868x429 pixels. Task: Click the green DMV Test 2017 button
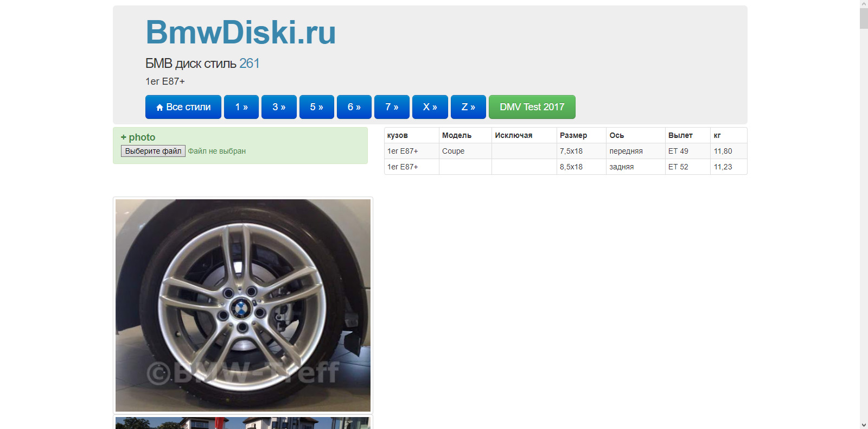tap(532, 107)
